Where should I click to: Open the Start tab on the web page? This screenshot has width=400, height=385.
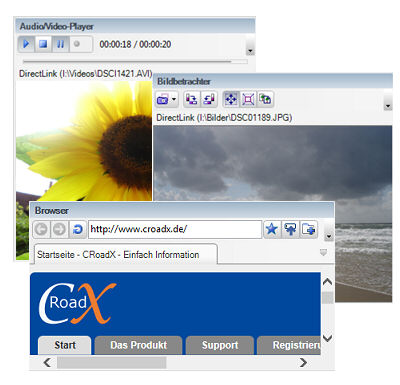[65, 345]
